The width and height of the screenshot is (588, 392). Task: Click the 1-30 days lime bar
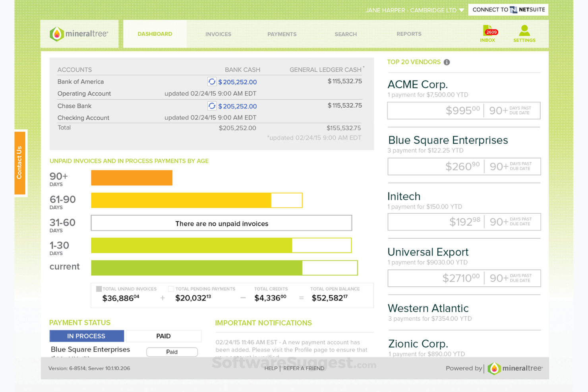[221, 245]
